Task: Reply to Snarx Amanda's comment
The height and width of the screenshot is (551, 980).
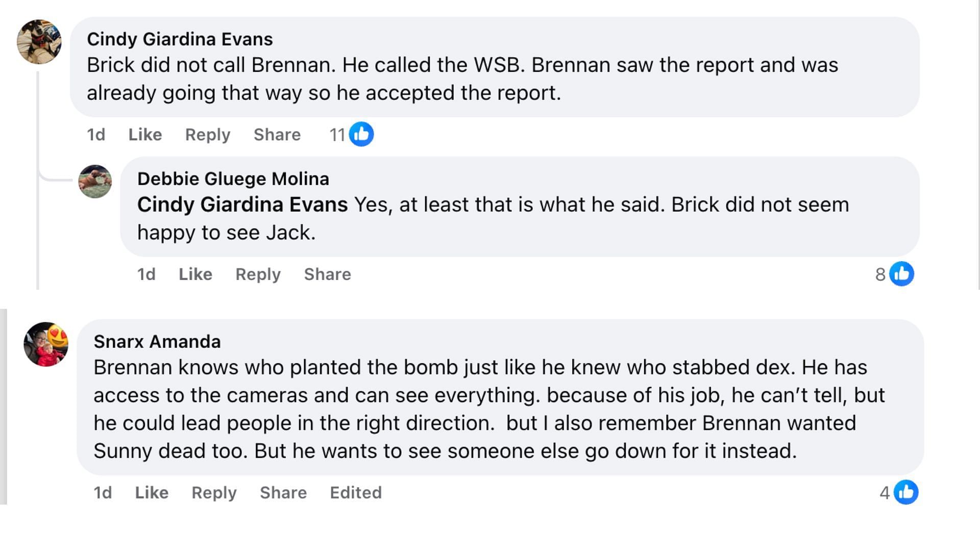Action: 214,493
